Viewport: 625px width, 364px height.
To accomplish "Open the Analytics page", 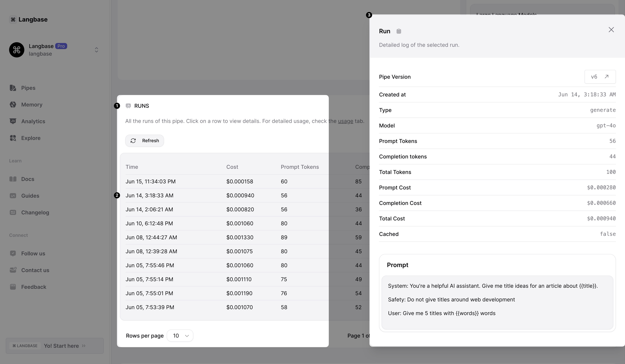I will 33,121.
